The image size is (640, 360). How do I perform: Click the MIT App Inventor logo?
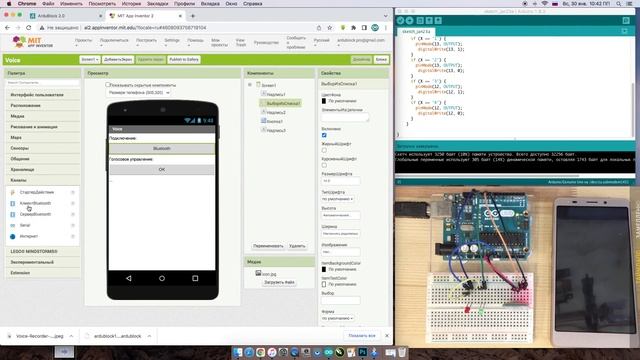click(33, 42)
